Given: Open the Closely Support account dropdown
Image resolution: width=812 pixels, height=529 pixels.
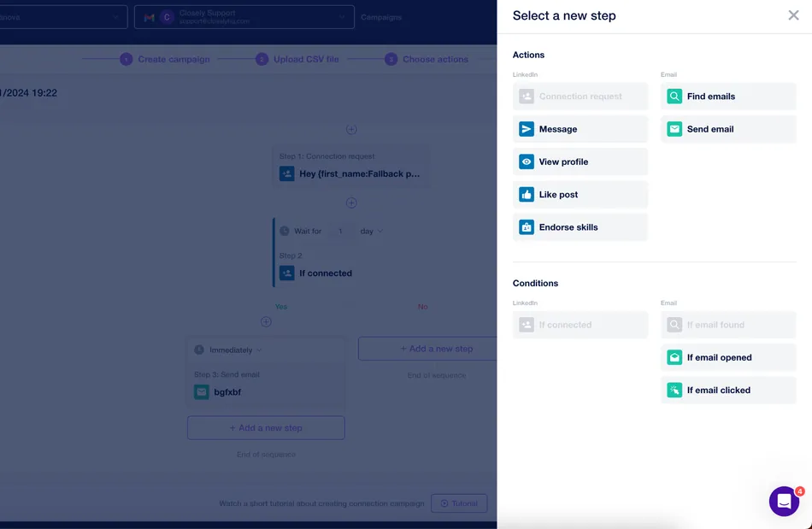Looking at the screenshot, I should [244, 17].
